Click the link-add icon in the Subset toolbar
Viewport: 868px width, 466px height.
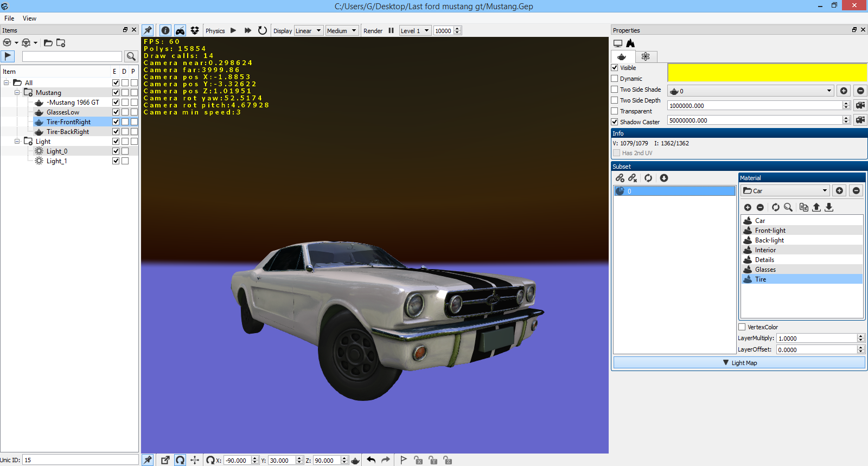620,178
